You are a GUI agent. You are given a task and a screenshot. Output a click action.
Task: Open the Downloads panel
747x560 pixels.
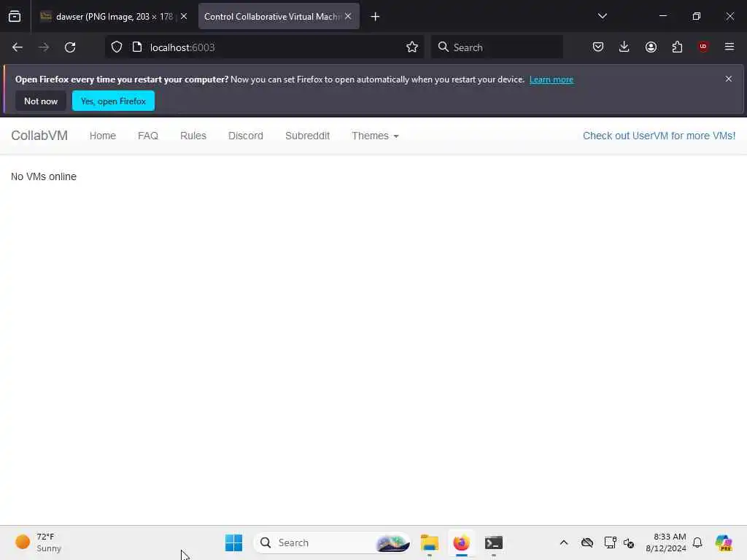click(624, 47)
